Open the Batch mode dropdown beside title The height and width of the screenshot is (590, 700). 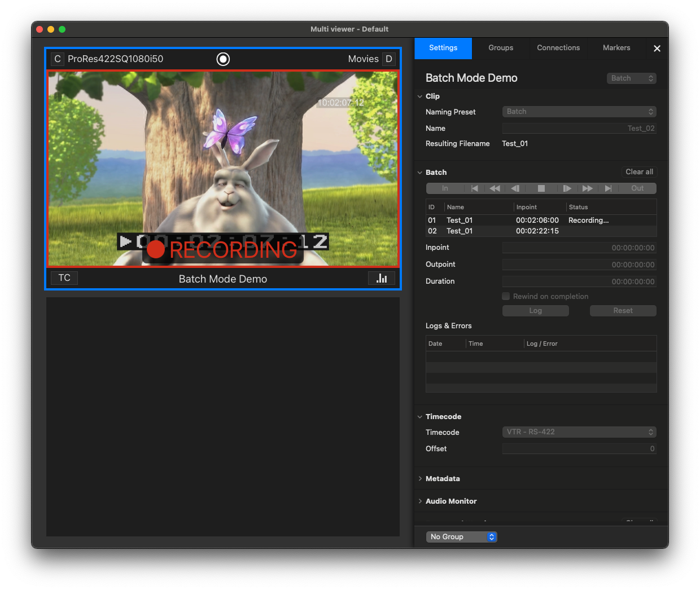pyautogui.click(x=632, y=78)
